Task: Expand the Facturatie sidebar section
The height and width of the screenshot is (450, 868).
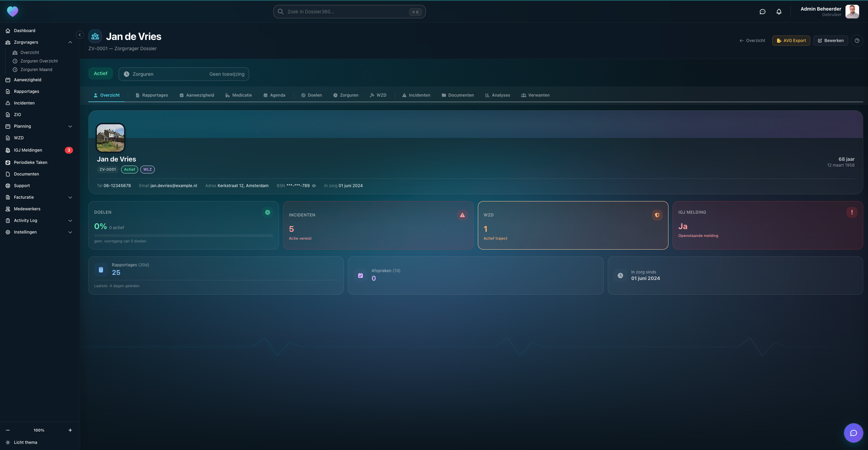Action: [x=70, y=197]
